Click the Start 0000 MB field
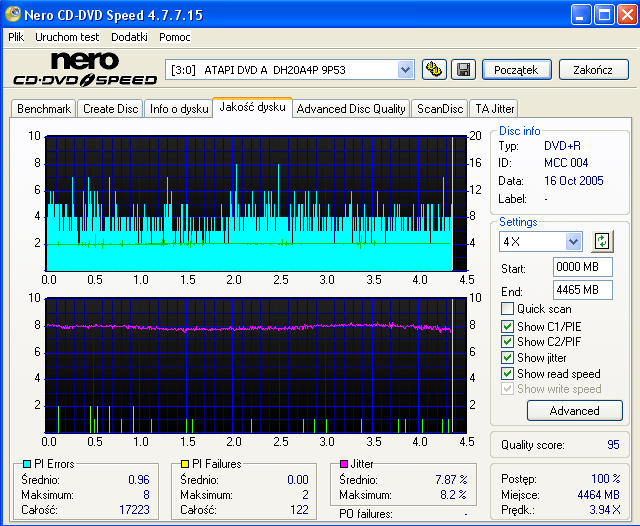The height and width of the screenshot is (526, 640). 582,267
